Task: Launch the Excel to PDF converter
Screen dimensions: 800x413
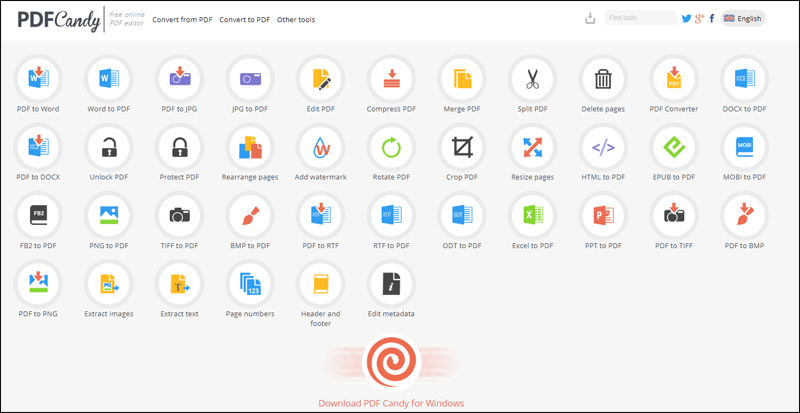Action: [533, 215]
